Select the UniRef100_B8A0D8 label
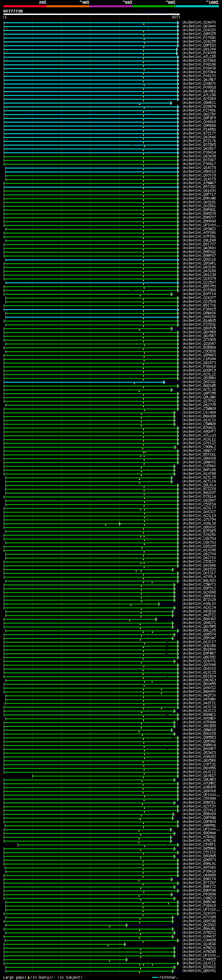This screenshot has width=222, height=980. [199, 416]
